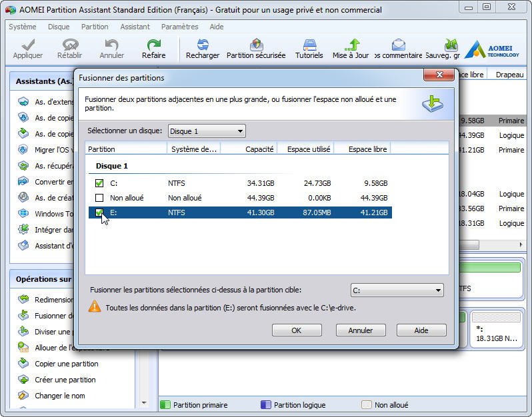Check the Non alloué partition checkbox
The height and width of the screenshot is (417, 532).
pyautogui.click(x=99, y=198)
